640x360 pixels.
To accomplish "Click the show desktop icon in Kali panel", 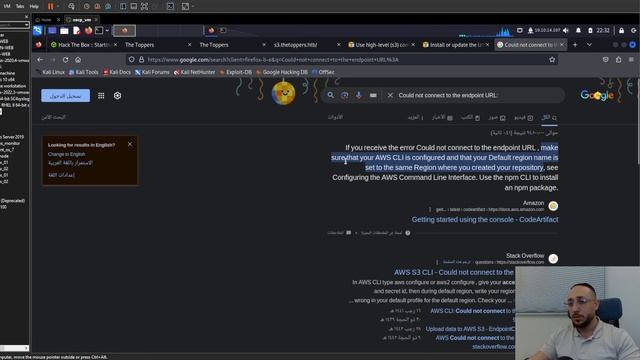I will pyautogui.click(x=52, y=31).
